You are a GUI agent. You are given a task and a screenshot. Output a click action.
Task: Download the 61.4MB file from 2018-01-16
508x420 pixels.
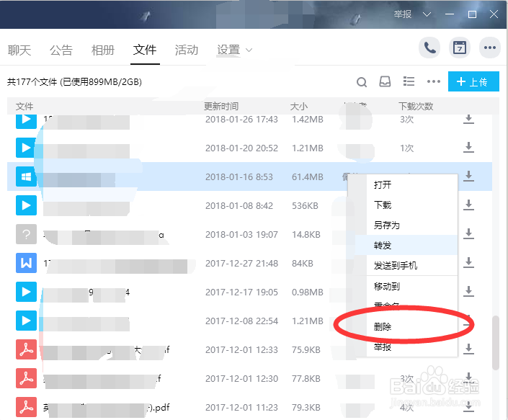point(468,177)
